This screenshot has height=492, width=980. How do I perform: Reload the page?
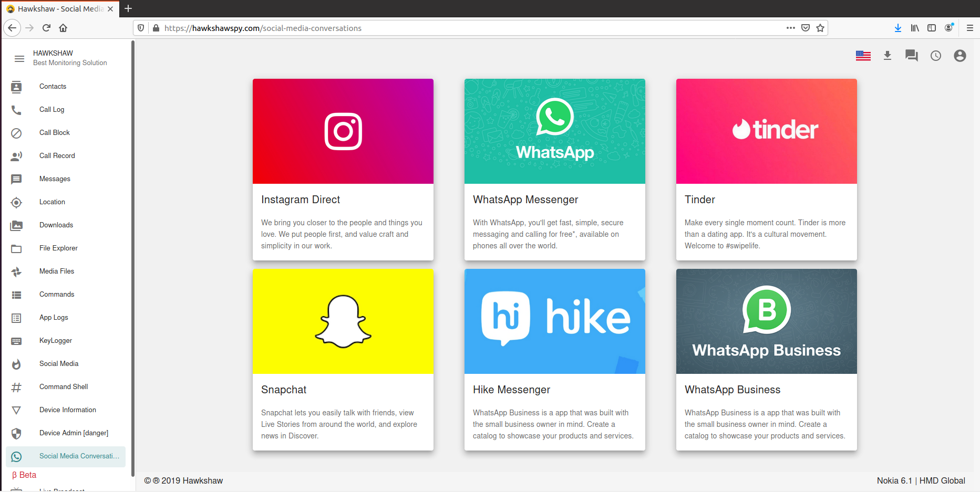tap(46, 28)
